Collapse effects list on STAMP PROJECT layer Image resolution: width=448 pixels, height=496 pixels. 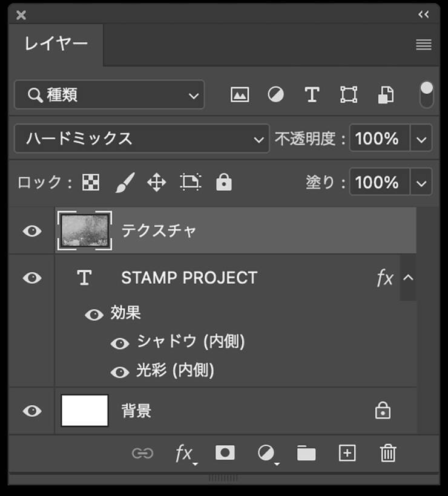click(x=408, y=278)
